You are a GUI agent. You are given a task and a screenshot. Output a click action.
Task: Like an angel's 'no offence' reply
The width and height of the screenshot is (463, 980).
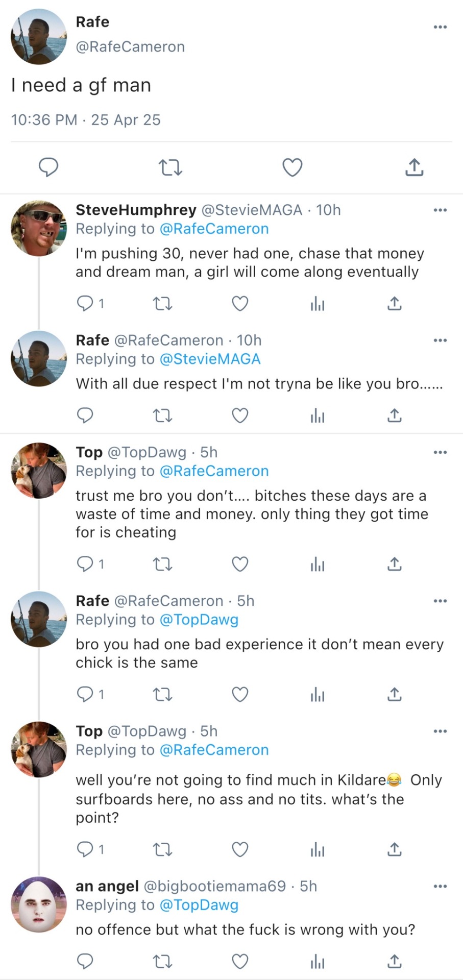coord(240,962)
